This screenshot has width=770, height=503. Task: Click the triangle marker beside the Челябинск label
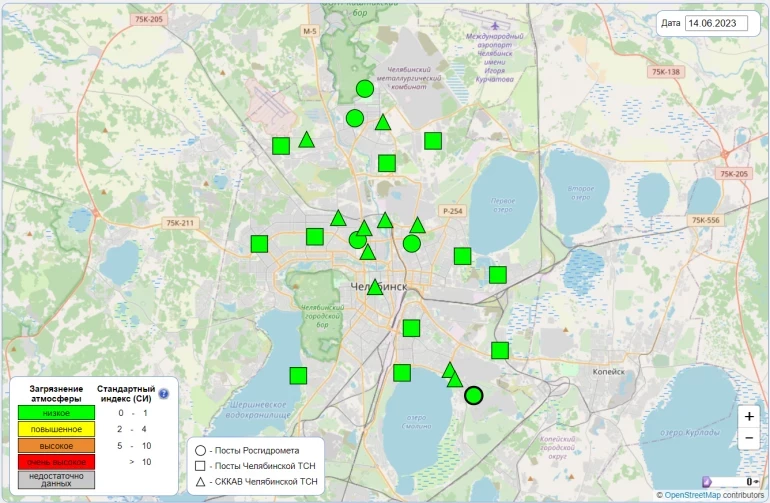pyautogui.click(x=375, y=287)
